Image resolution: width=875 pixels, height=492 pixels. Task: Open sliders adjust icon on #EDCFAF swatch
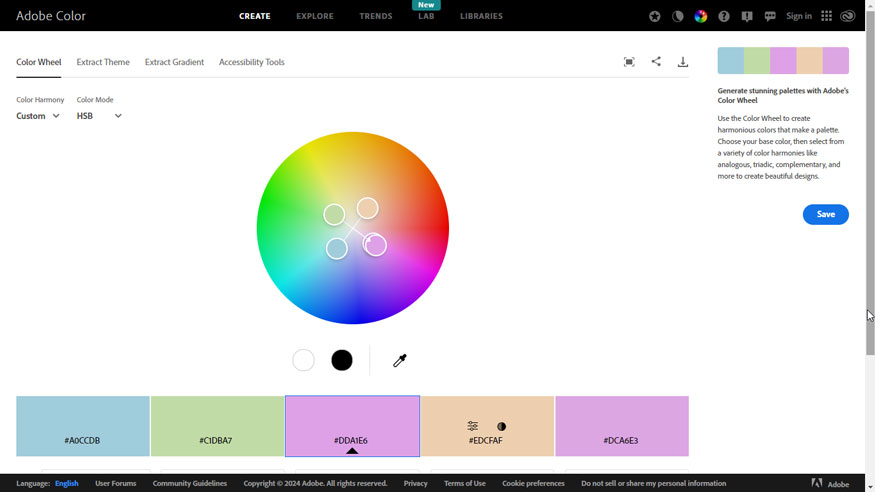pyautogui.click(x=473, y=426)
